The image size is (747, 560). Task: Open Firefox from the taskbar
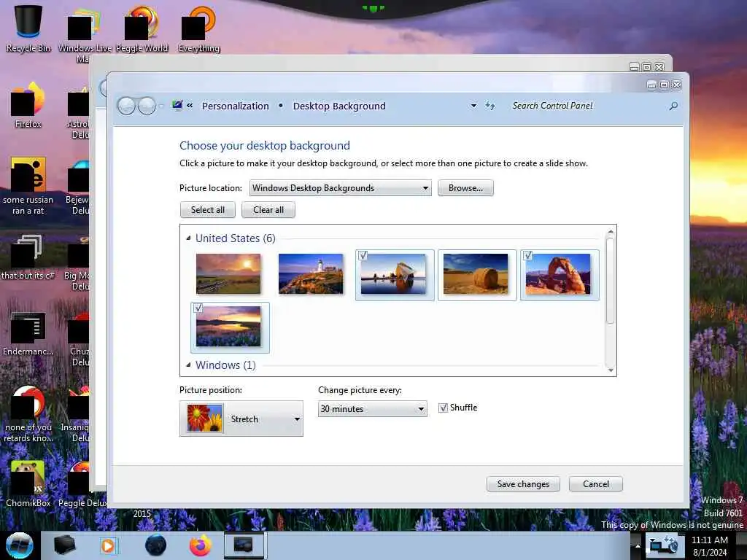pyautogui.click(x=201, y=545)
